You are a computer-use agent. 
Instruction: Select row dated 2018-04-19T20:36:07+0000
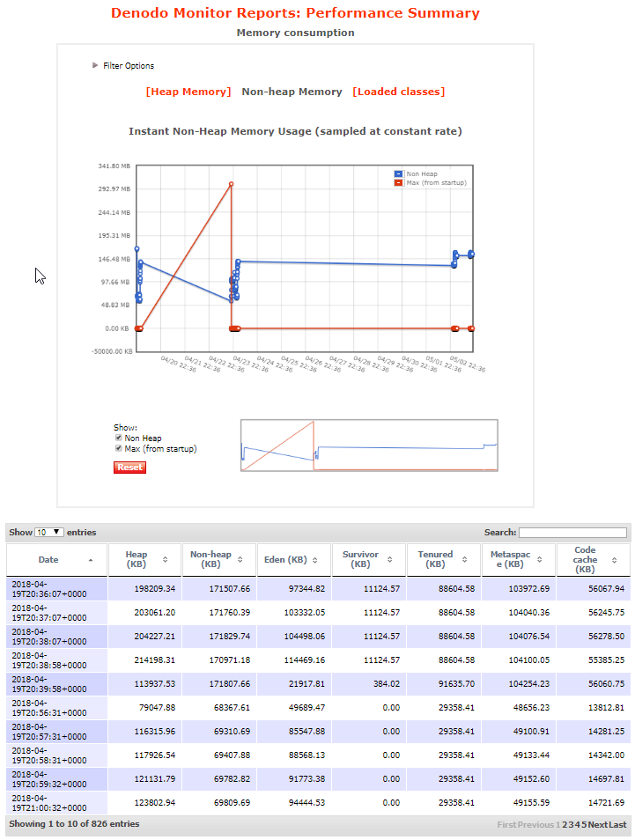click(318, 589)
